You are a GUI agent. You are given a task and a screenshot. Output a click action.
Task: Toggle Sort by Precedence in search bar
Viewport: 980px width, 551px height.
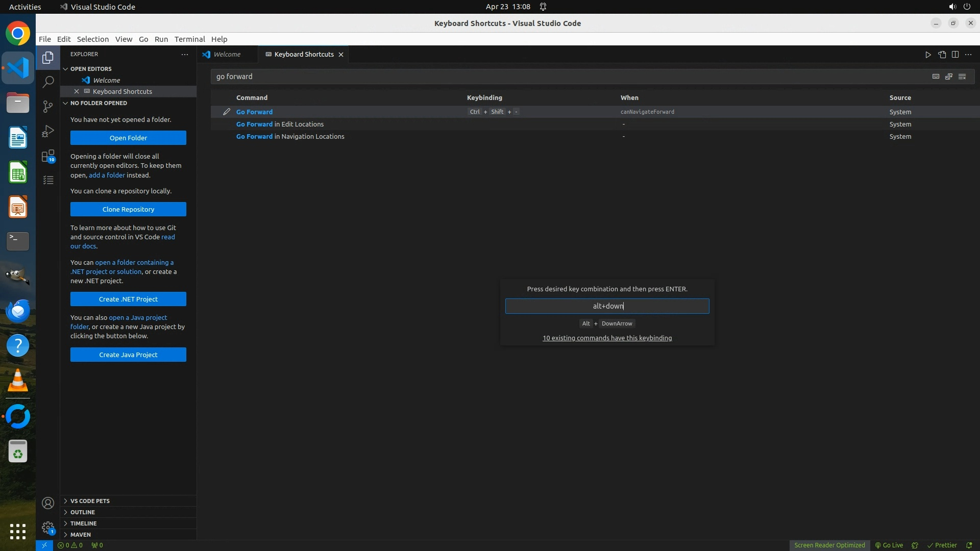point(949,77)
